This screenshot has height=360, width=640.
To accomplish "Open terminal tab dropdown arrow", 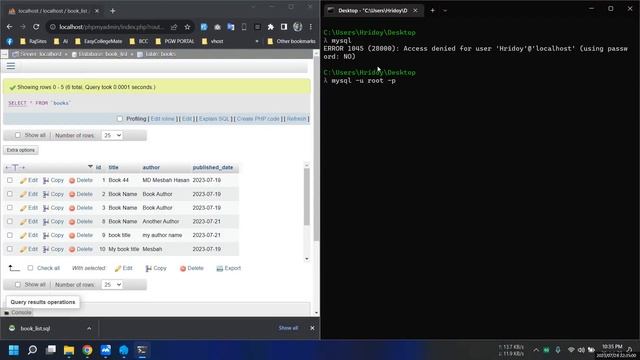I will click(445, 11).
